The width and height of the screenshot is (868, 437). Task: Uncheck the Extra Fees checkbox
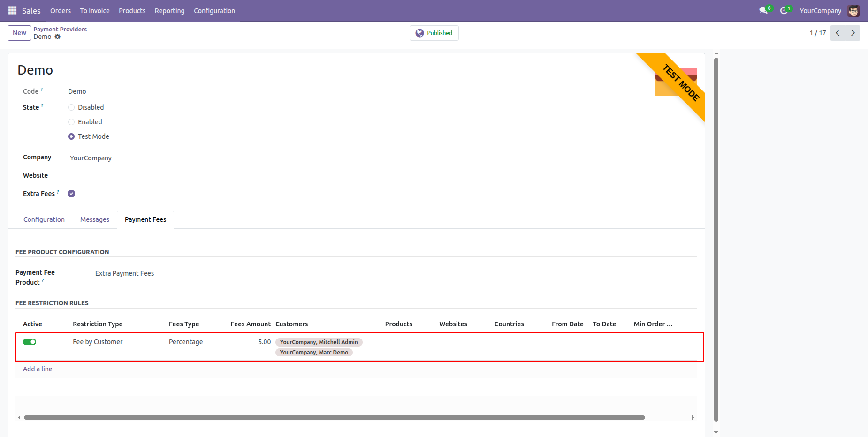71,194
